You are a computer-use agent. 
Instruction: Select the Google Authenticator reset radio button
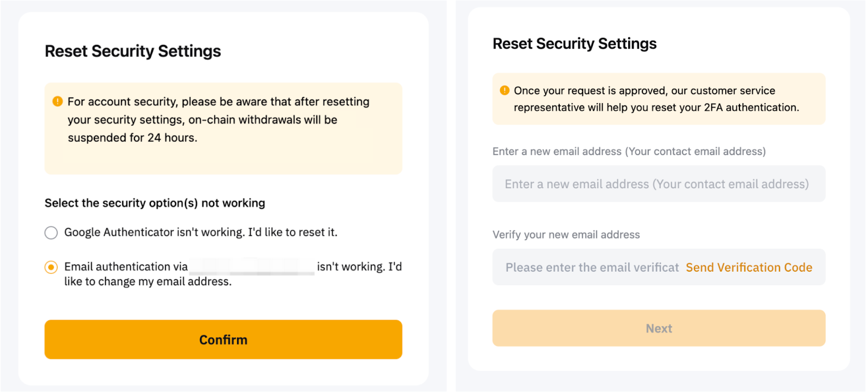pyautogui.click(x=51, y=233)
